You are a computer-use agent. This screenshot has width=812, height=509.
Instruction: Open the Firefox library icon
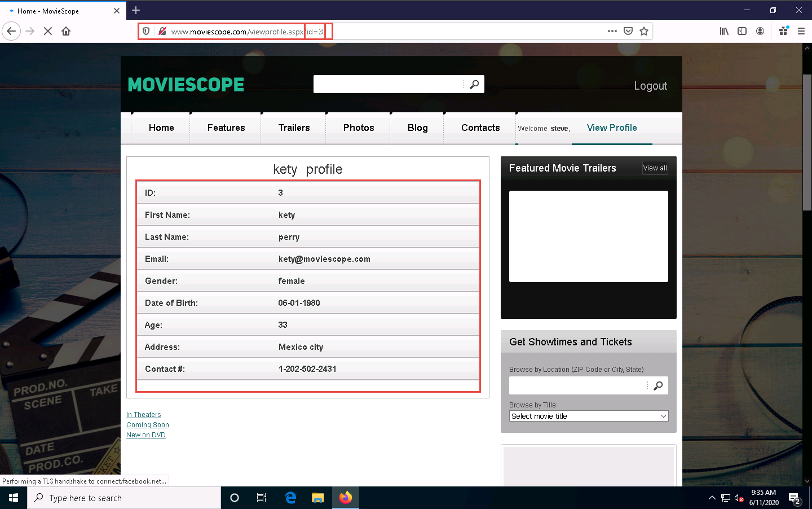coord(724,31)
